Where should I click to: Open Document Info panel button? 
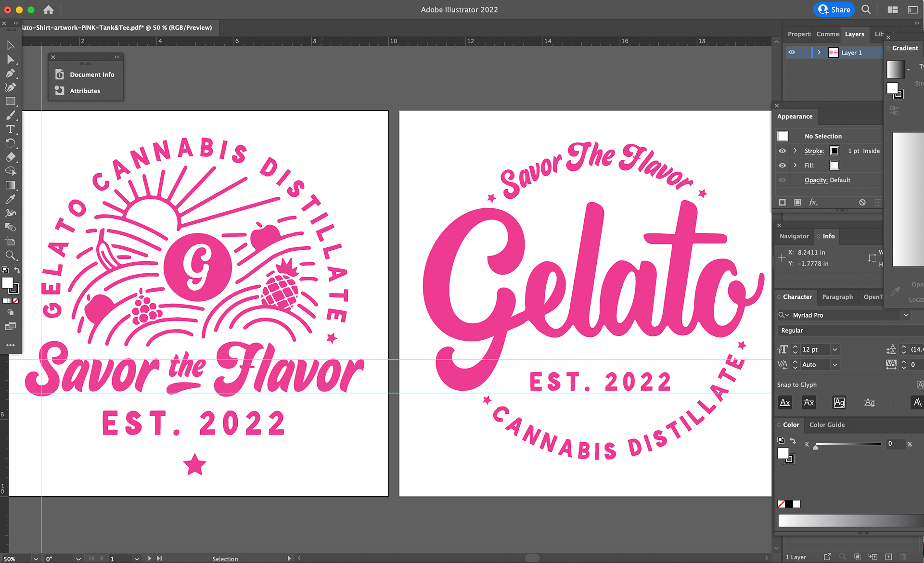pyautogui.click(x=86, y=75)
